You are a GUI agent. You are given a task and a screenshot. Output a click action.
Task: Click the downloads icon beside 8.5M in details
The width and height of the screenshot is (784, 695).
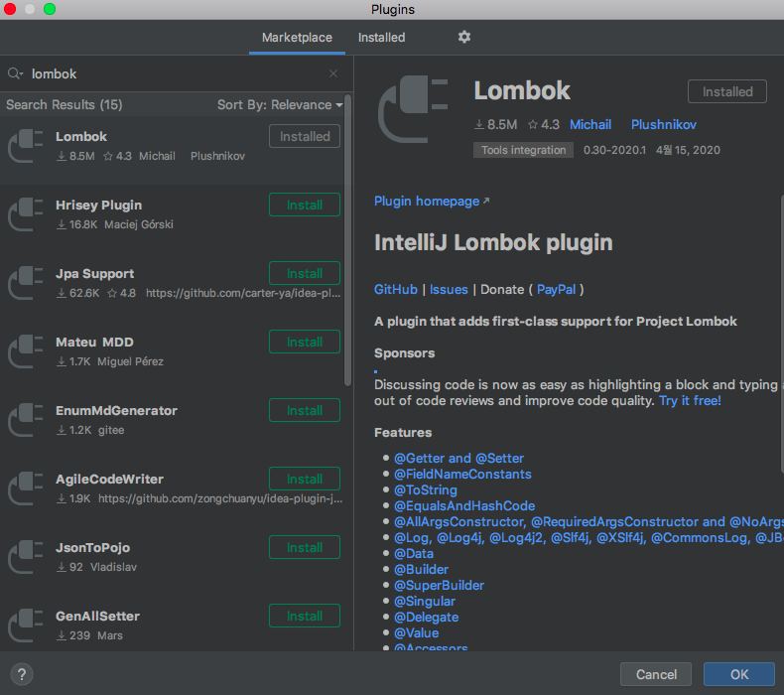pos(479,124)
